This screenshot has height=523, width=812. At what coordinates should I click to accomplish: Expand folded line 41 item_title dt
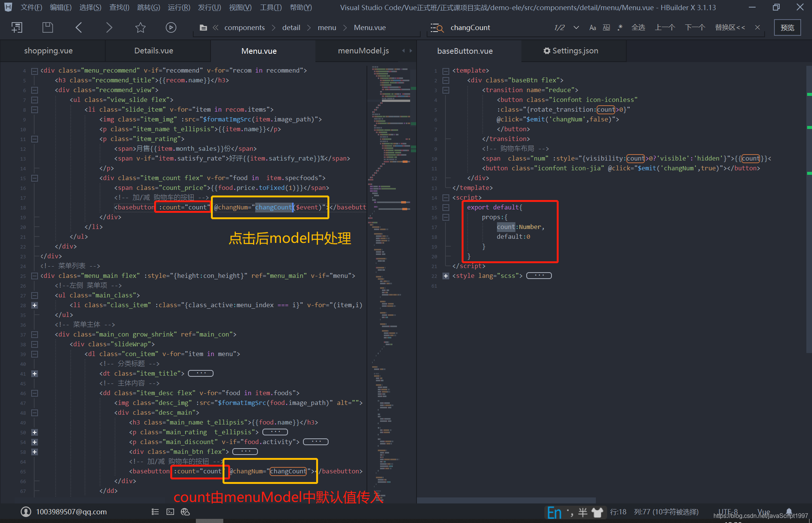tap(35, 374)
